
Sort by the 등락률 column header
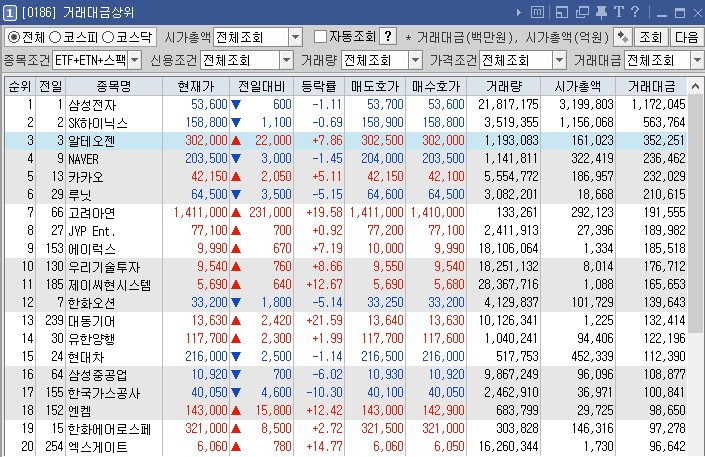319,86
